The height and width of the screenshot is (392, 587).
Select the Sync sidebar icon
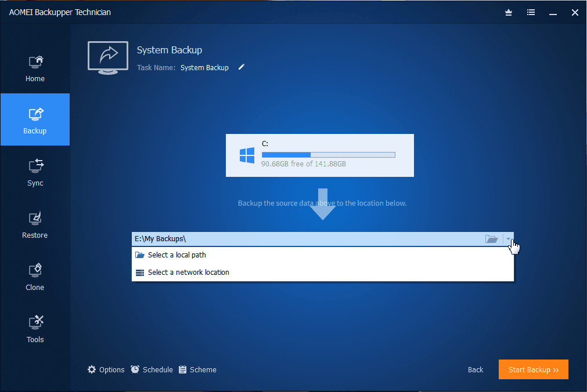(35, 166)
